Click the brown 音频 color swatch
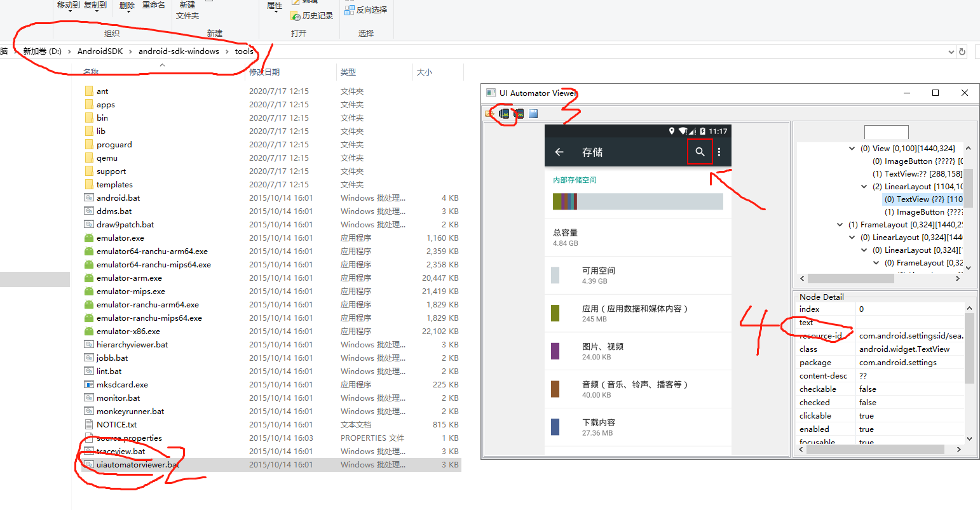 (x=555, y=389)
